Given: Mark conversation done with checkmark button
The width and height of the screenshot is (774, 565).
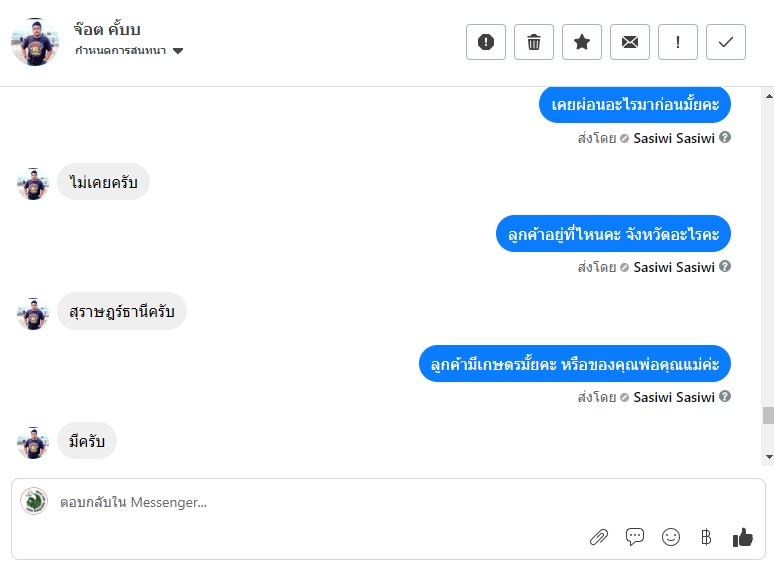Looking at the screenshot, I should tap(726, 42).
